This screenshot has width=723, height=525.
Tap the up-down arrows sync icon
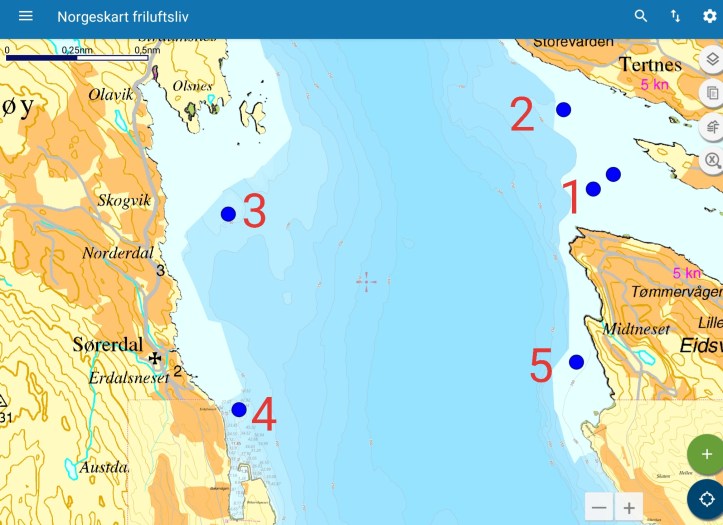[675, 17]
